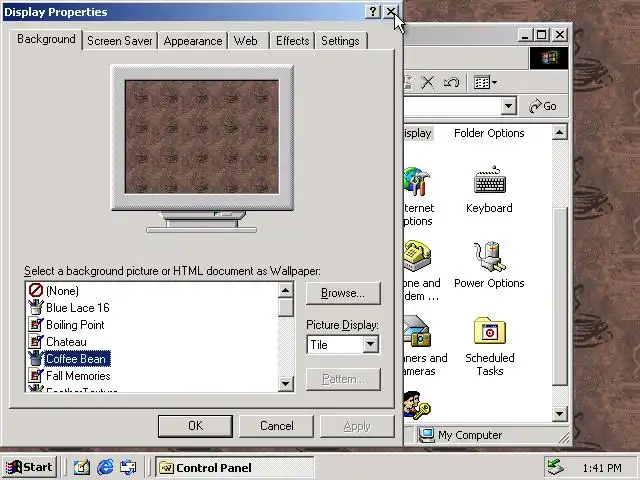Image resolution: width=640 pixels, height=480 pixels.
Task: Click the Folder Options label
Action: (x=489, y=133)
